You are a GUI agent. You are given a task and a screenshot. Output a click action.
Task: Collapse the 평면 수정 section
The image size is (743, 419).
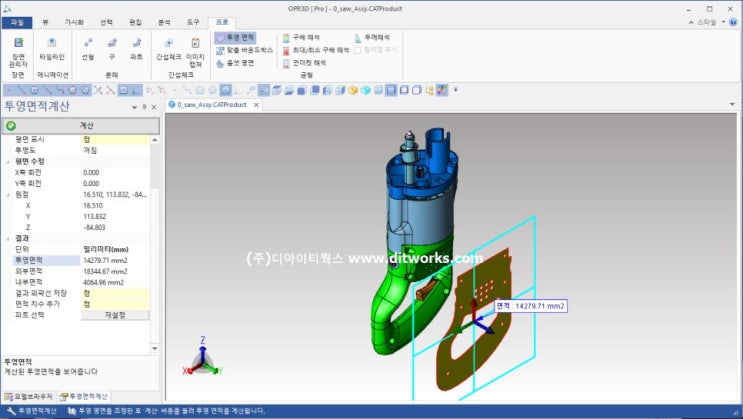(8, 162)
